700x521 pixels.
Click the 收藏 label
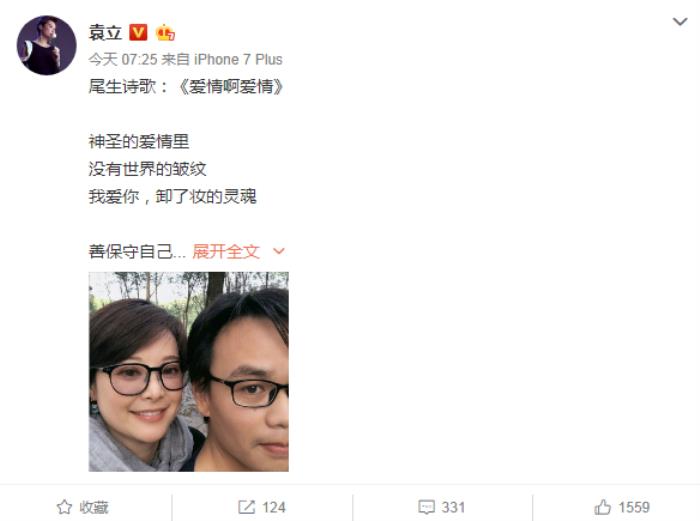pyautogui.click(x=94, y=508)
